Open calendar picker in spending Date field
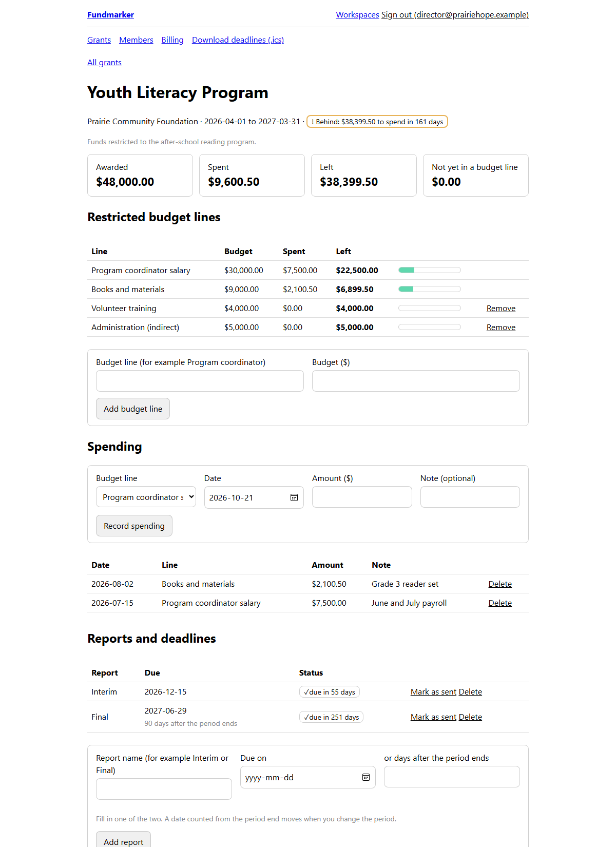The width and height of the screenshot is (616, 847). [294, 497]
